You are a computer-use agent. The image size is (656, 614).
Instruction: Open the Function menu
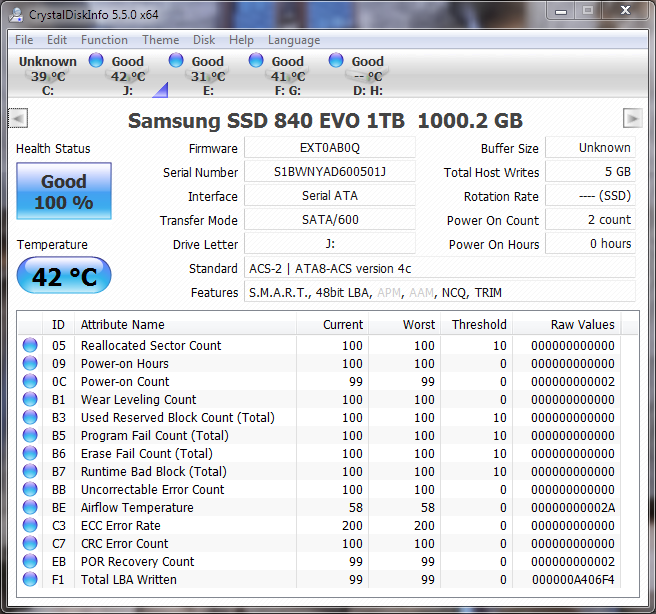104,40
